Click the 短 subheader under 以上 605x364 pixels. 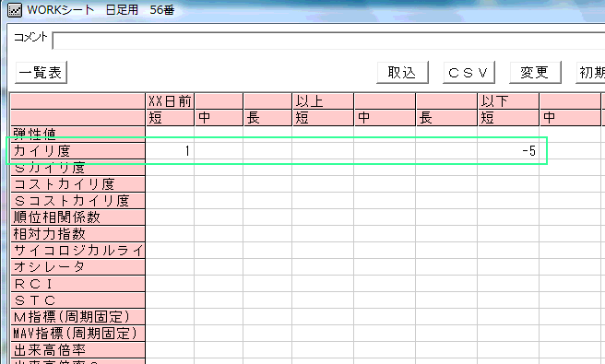click(323, 118)
